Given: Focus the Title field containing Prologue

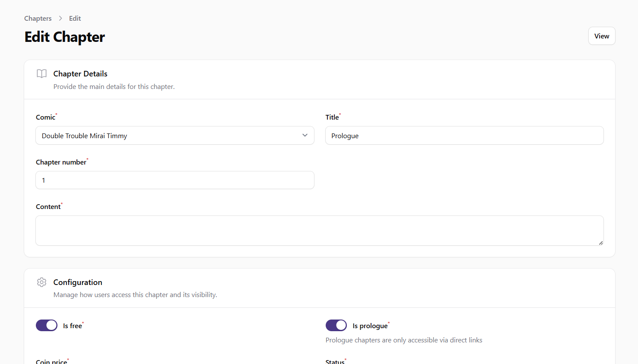Looking at the screenshot, I should 464,136.
